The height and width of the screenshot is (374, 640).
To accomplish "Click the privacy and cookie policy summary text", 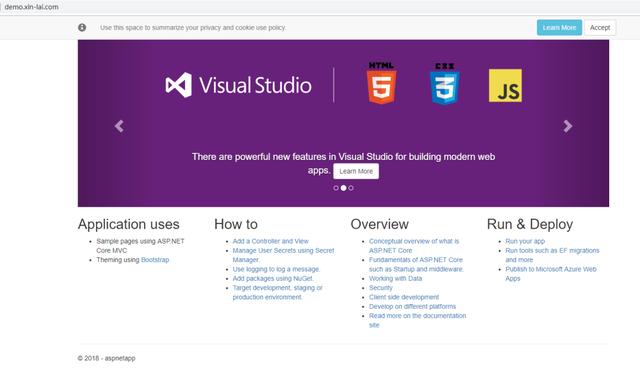I will pos(193,28).
